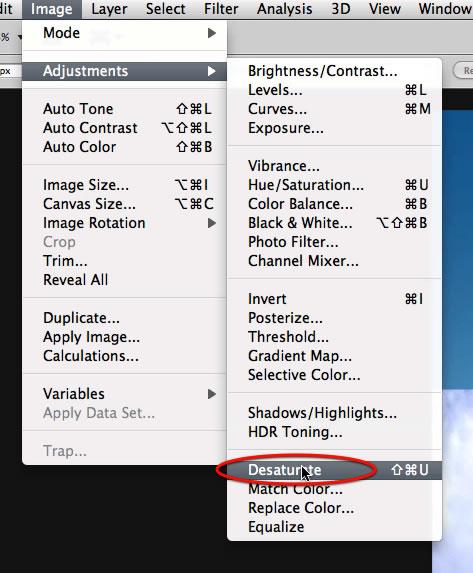This screenshot has width=473, height=573.
Task: Open the Image menu in menu bar
Action: pos(52,9)
